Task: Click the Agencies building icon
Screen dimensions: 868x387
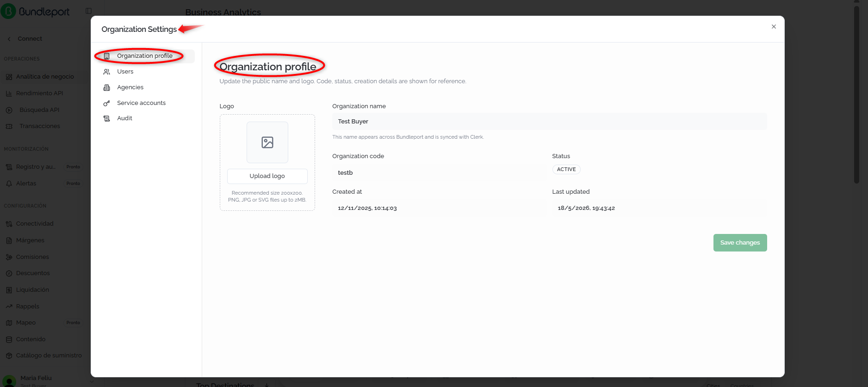Action: tap(107, 87)
